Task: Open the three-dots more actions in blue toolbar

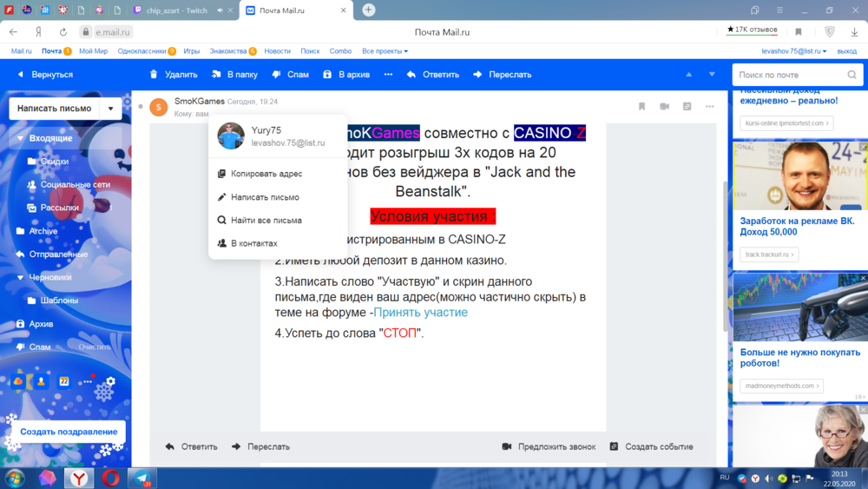Action: pos(388,74)
